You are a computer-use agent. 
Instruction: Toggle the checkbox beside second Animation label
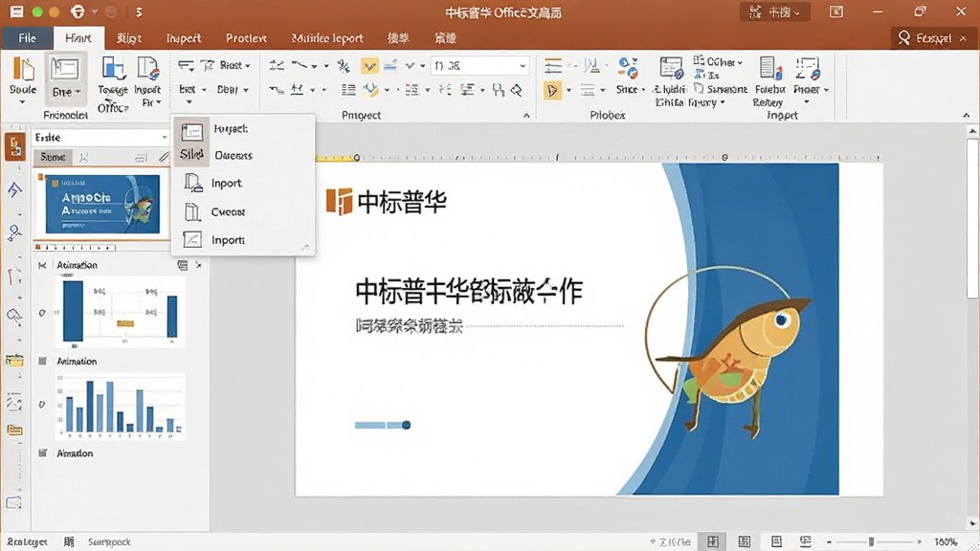42,361
